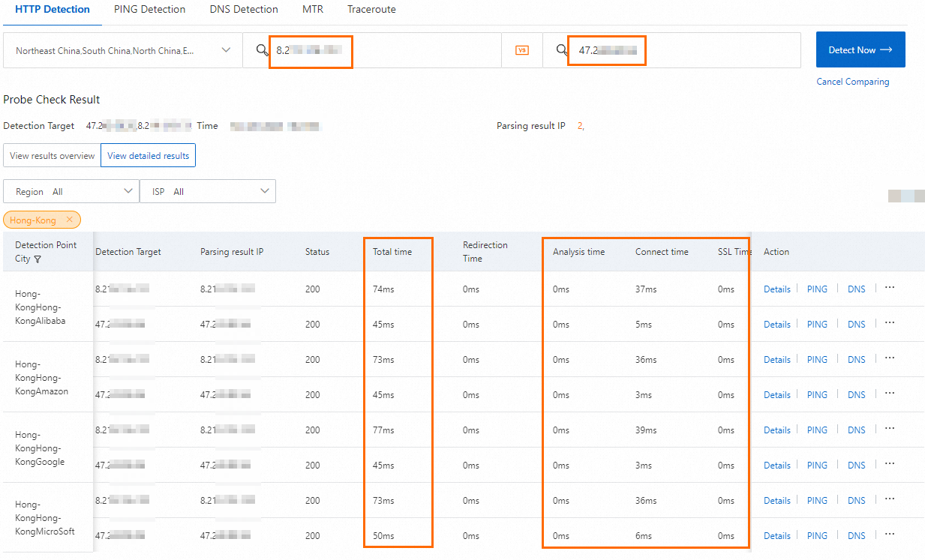Click the search icon in second address field
Viewport: 925px width, 560px height.
[x=562, y=50]
